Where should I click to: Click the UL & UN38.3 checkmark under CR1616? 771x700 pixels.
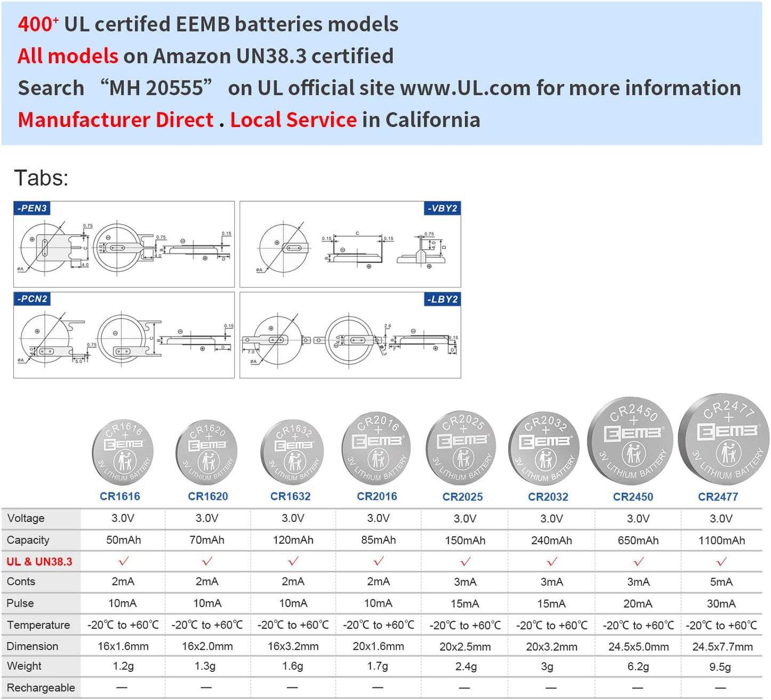pos(123,561)
